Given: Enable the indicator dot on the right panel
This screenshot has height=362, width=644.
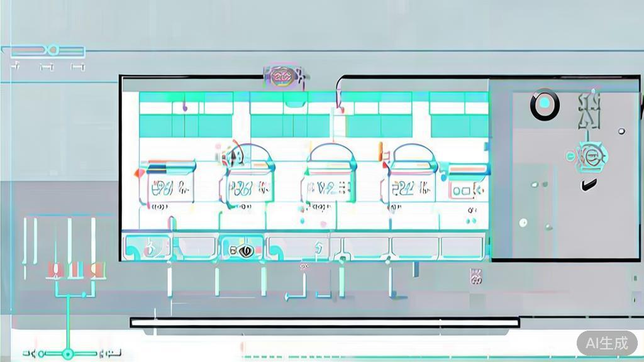Looking at the screenshot, I should [x=622, y=131].
